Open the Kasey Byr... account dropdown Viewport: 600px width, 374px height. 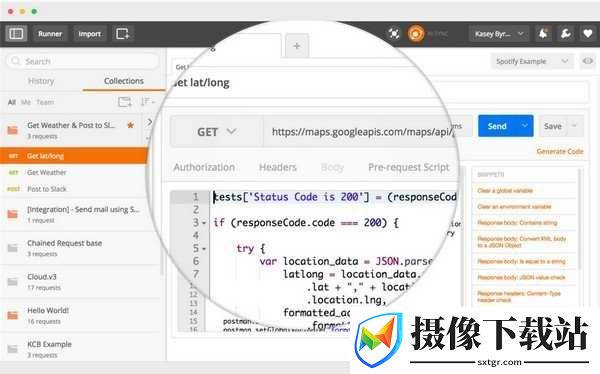499,34
